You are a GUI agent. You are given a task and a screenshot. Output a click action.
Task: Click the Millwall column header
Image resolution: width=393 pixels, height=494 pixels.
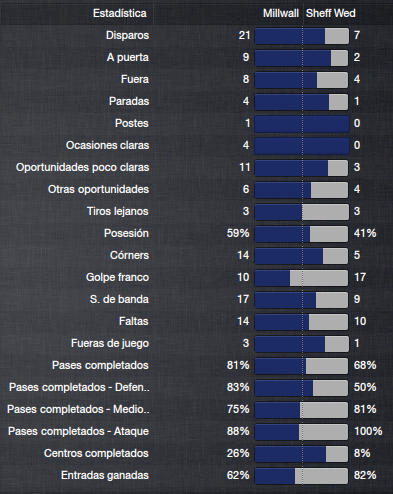pos(281,13)
